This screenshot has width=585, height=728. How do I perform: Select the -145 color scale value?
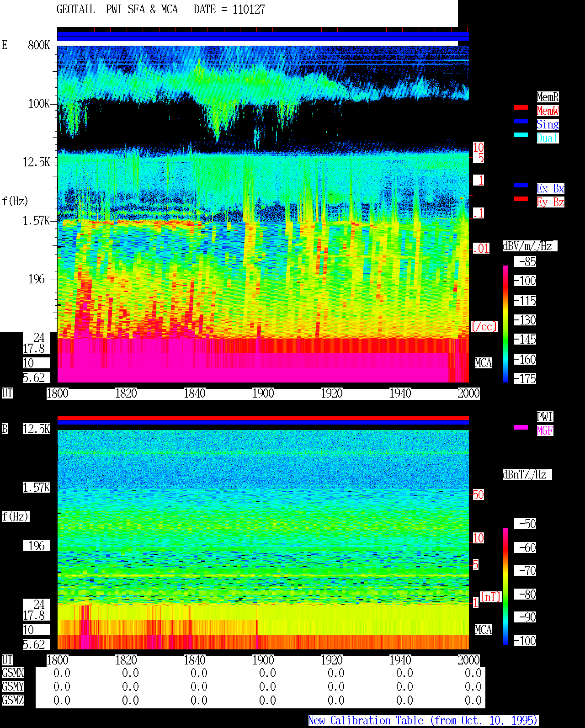point(525,339)
